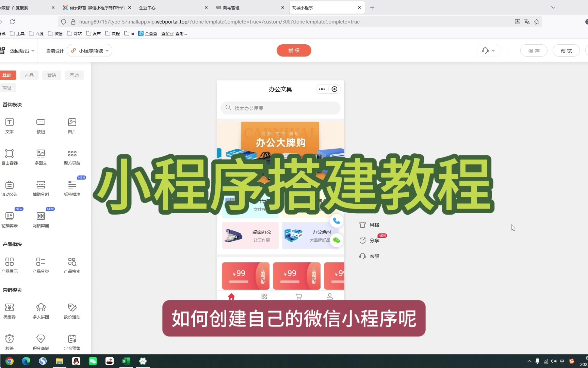Screen dimensions: 588x368
Task: Insert the 优惠券 coupon module
Action: pyautogui.click(x=10, y=311)
